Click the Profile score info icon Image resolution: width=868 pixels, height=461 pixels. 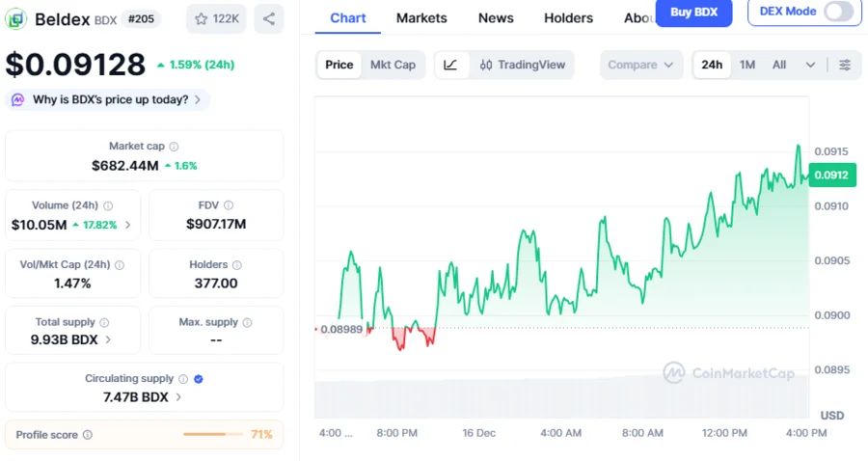coord(88,435)
